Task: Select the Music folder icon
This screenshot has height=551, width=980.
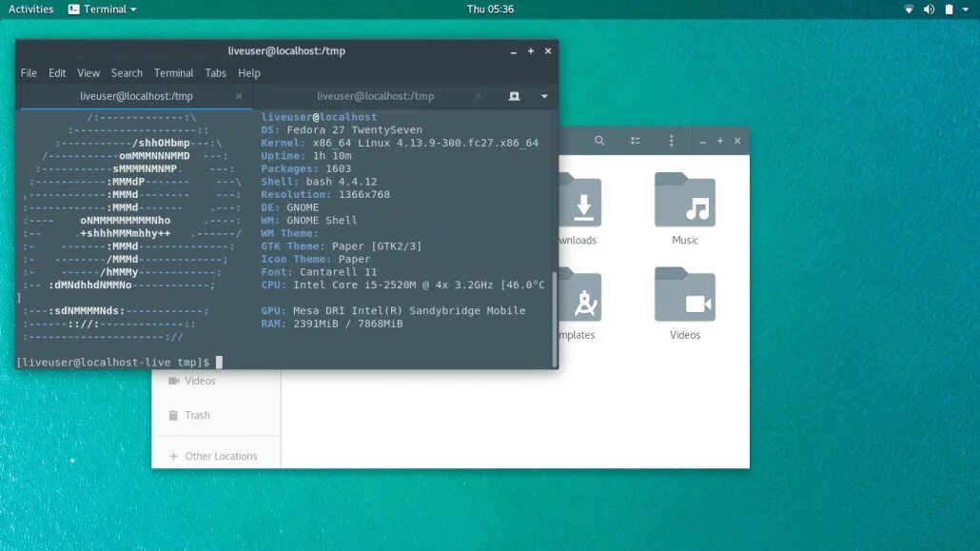Action: (x=685, y=200)
